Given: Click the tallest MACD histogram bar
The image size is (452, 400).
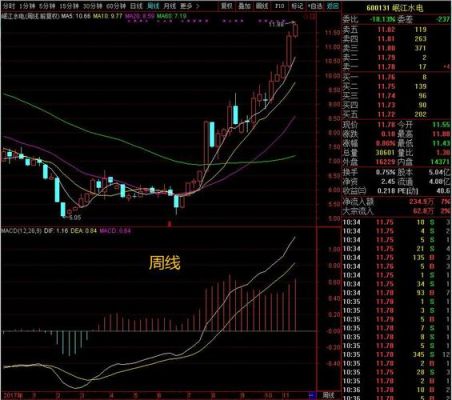Looking at the screenshot, I should point(230,303).
